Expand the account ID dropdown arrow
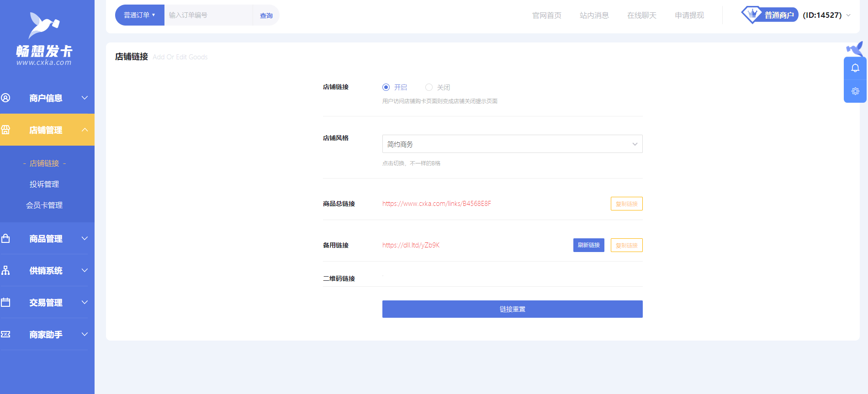 coord(848,15)
